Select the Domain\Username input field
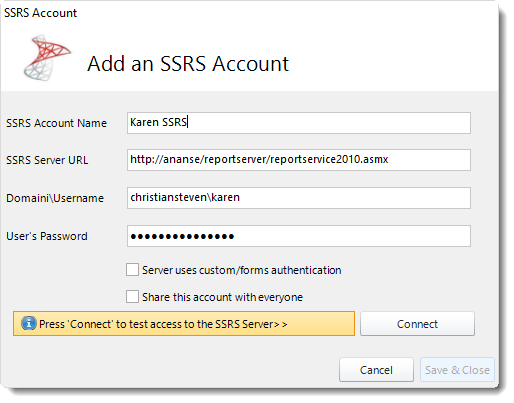The image size is (514, 403). pos(299,198)
